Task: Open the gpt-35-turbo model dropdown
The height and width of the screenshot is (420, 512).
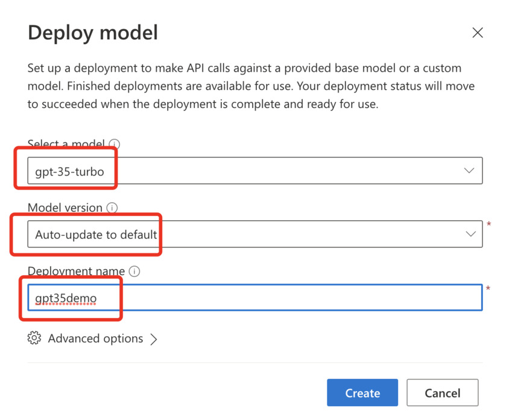Action: [254, 171]
